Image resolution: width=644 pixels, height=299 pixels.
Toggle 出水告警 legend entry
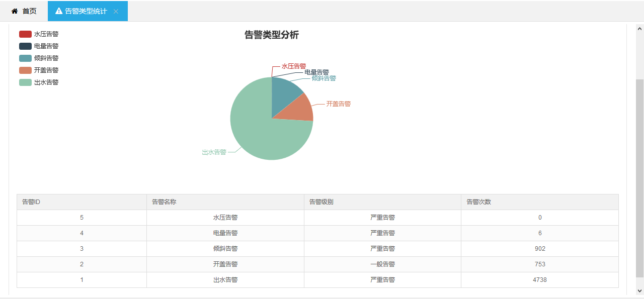[39, 82]
